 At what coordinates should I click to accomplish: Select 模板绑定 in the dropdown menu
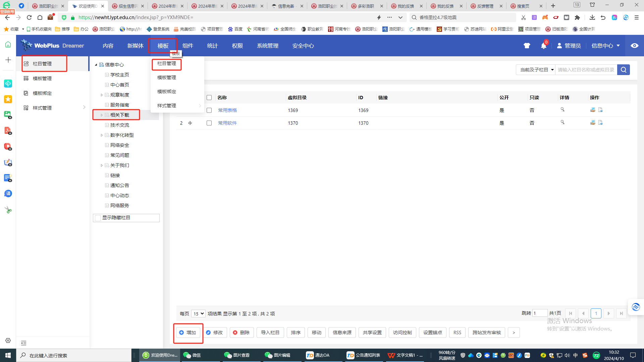coord(167,92)
